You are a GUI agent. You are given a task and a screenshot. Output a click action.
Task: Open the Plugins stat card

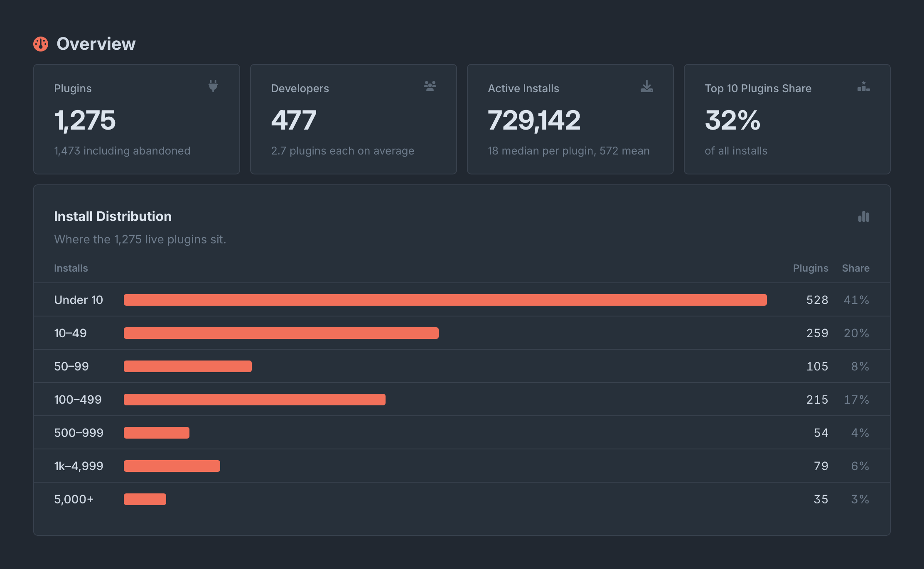(137, 119)
